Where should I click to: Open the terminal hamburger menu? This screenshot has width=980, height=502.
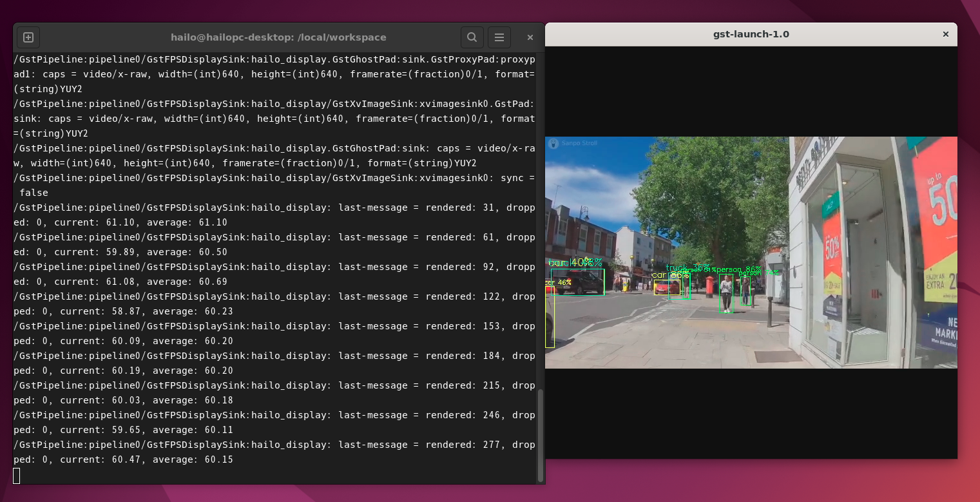499,37
